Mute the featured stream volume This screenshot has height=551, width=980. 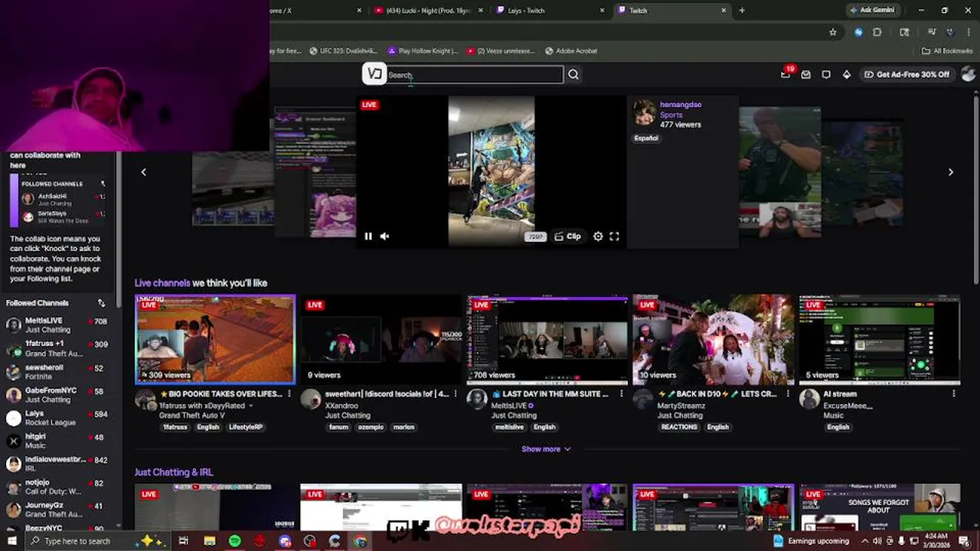point(384,236)
